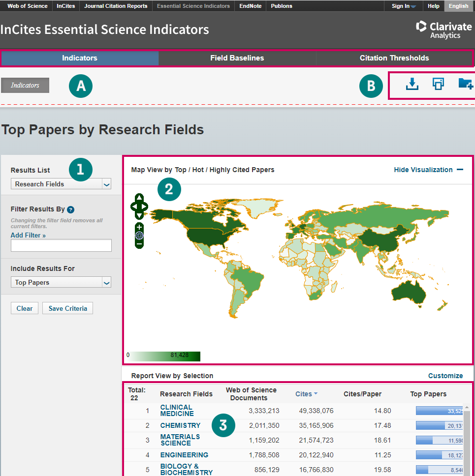Screen dimensions: 475x476
Task: Zoom out on the map
Action: pos(139,244)
